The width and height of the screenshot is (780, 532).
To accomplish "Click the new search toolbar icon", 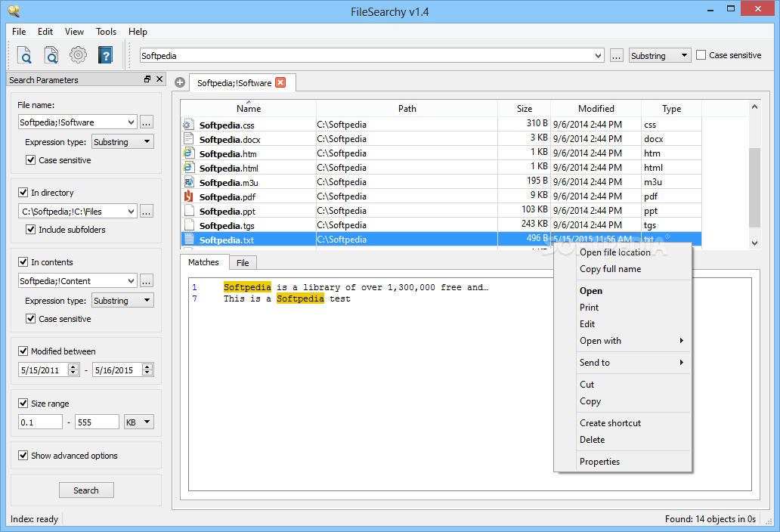I will (x=24, y=54).
